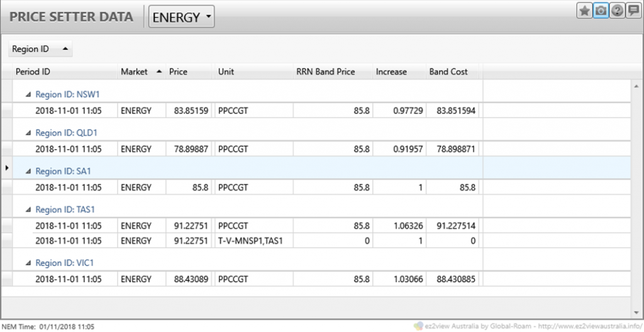Select Increase value 0.91957
This screenshot has width=644, height=332.
[x=399, y=149]
